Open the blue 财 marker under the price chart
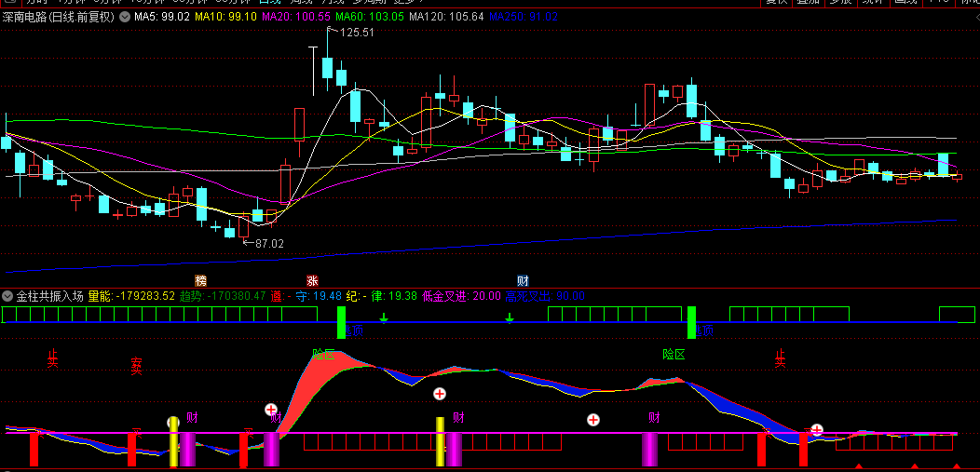The height and width of the screenshot is (472, 980). tap(523, 280)
